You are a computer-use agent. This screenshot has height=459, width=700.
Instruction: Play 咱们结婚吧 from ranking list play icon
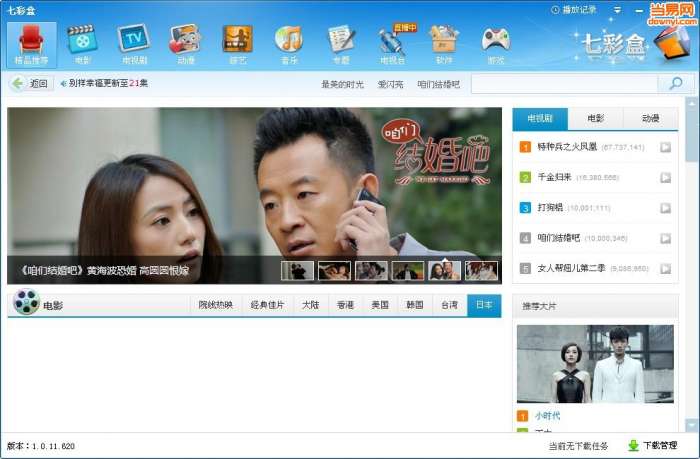[665, 238]
